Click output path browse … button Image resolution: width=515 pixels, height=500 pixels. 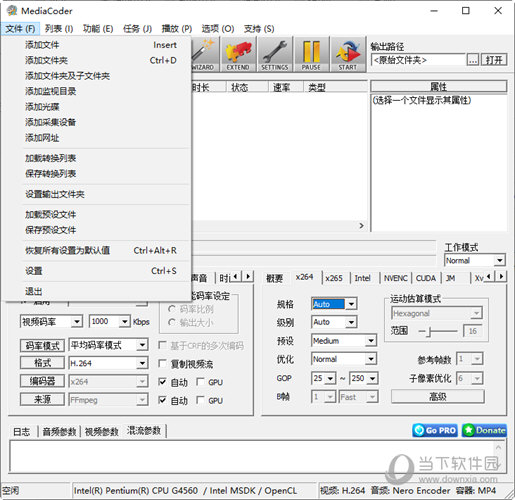[473, 60]
